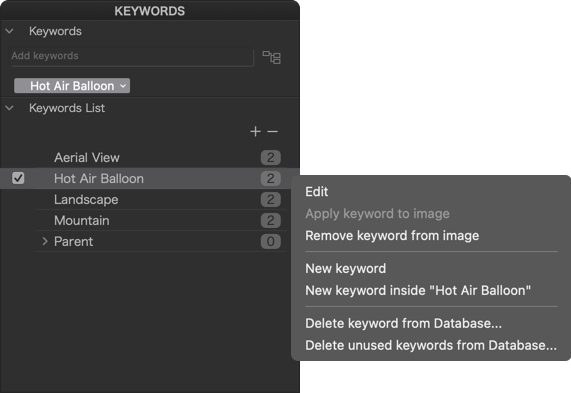Click the Hot Air Balloon count badge
The width and height of the screenshot is (571, 393).
(271, 178)
